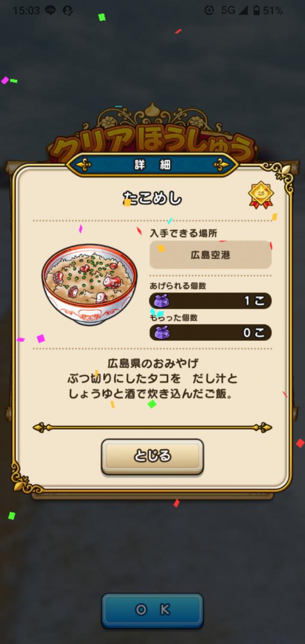Tap the battery icon in status bar

256,10
